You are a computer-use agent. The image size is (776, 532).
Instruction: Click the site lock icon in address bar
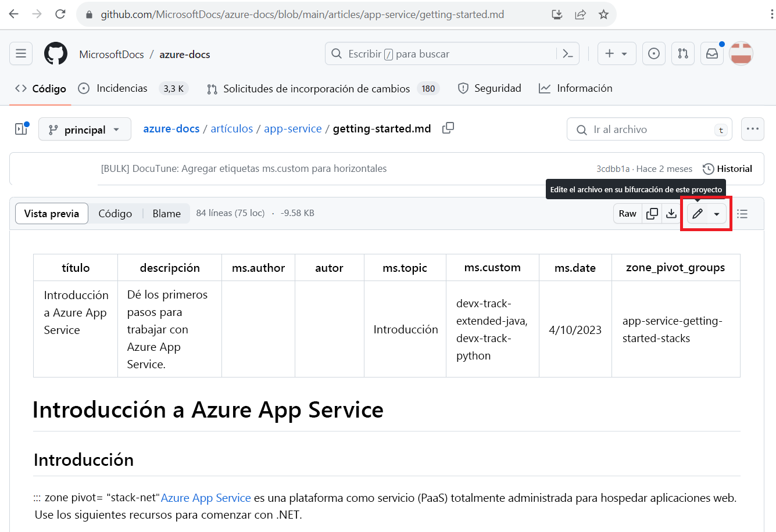pyautogui.click(x=89, y=15)
